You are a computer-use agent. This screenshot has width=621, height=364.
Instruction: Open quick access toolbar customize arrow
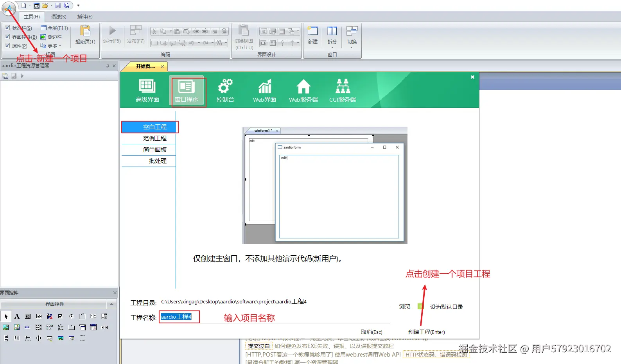click(78, 5)
